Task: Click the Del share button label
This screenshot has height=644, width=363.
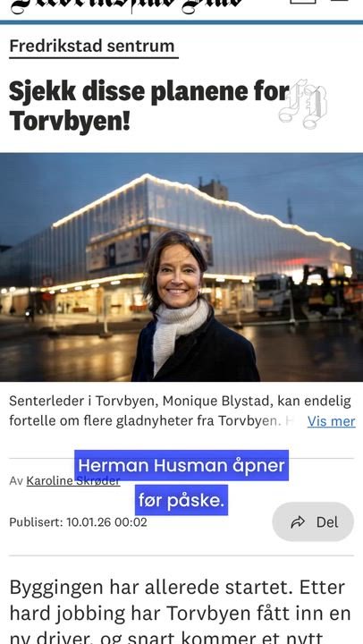Action: click(327, 522)
